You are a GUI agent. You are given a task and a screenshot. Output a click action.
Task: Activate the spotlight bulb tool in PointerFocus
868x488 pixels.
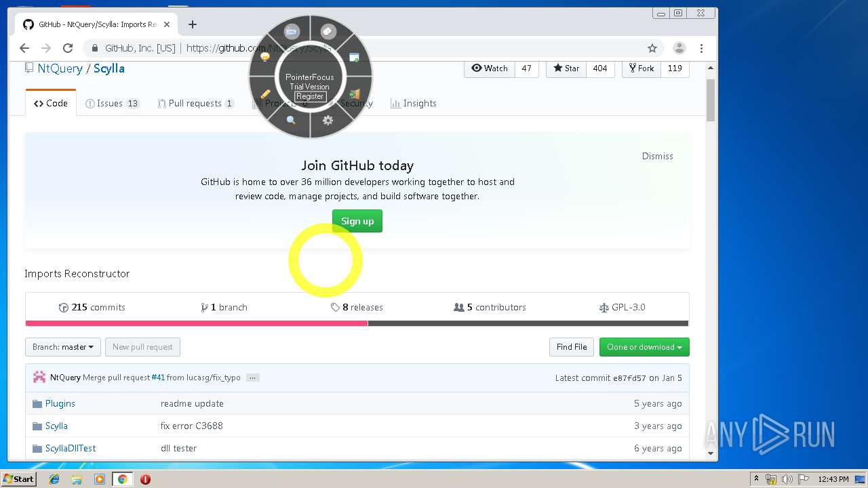(265, 58)
